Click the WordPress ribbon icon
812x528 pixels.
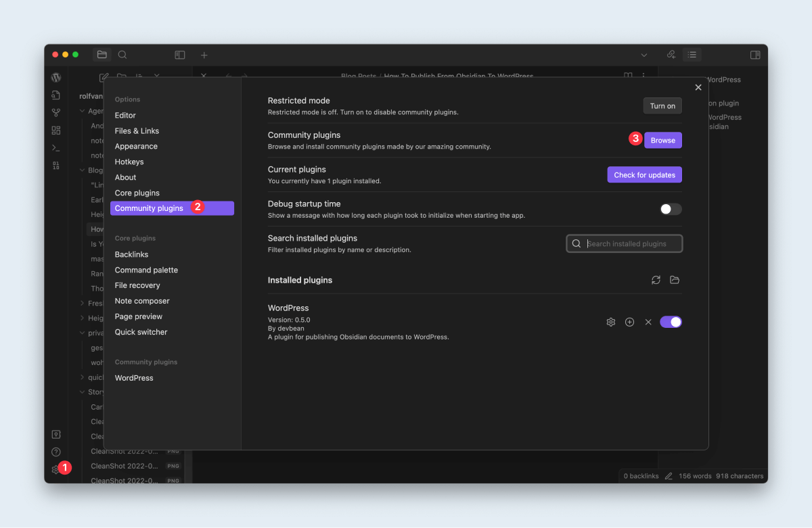56,78
